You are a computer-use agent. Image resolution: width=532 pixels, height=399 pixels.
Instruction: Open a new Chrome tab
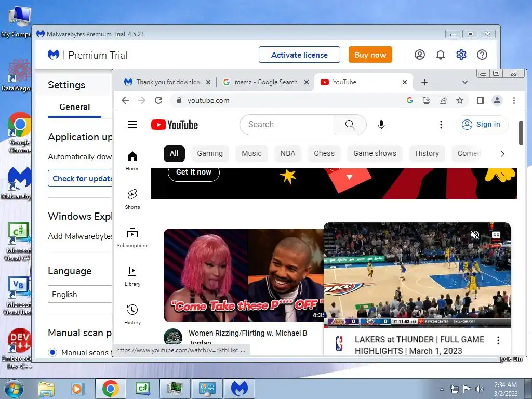[424, 82]
